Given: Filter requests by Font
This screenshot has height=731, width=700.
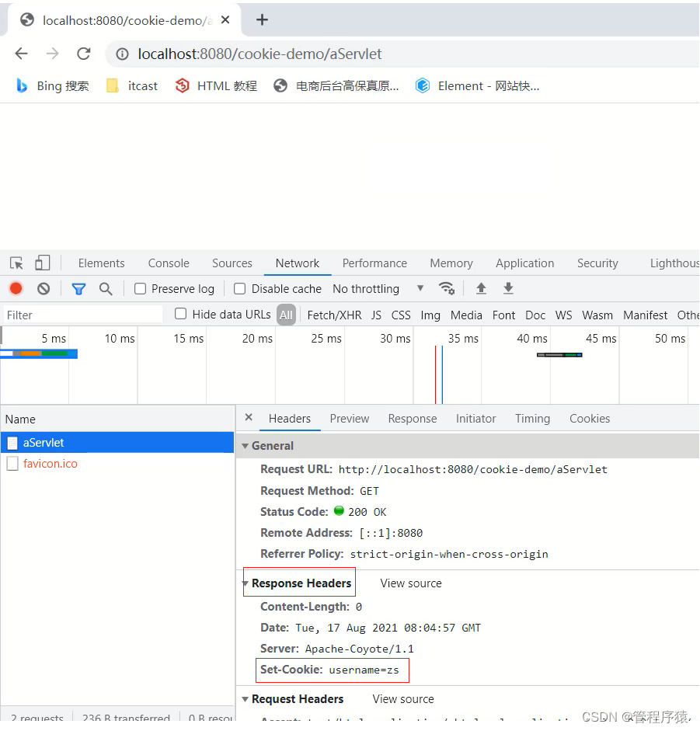Looking at the screenshot, I should [x=503, y=315].
